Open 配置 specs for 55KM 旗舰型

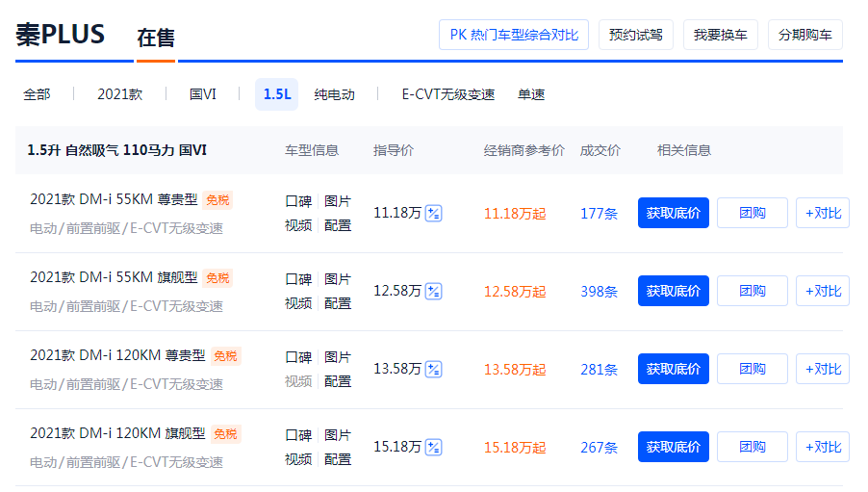point(338,303)
